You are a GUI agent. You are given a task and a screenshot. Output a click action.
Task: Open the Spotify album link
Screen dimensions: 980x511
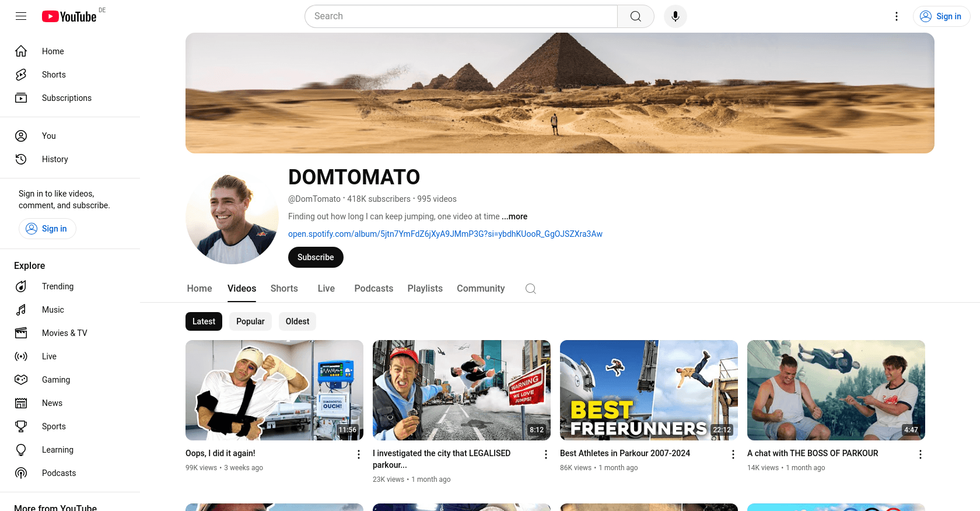445,234
